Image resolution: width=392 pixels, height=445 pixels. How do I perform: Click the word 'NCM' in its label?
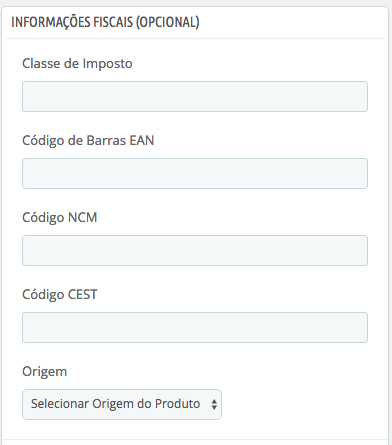click(83, 217)
